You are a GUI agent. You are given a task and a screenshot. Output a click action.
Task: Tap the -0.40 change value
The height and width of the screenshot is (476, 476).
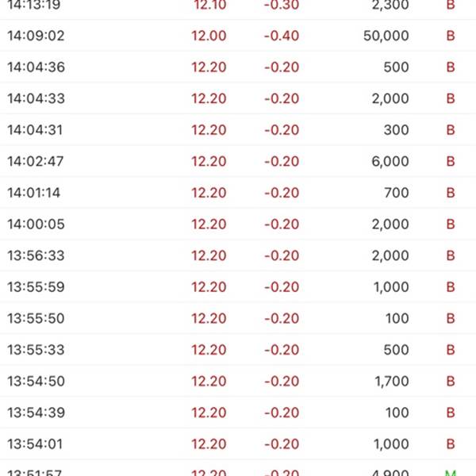282,36
